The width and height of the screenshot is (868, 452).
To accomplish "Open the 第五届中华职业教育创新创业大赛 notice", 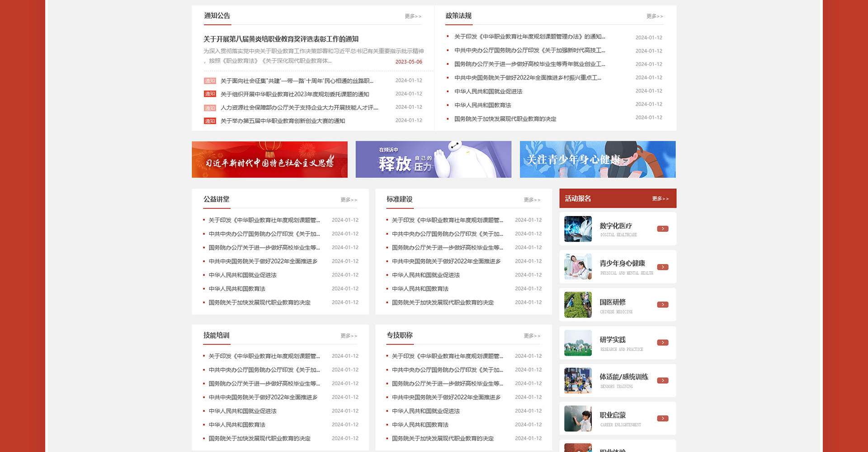I will point(283,121).
